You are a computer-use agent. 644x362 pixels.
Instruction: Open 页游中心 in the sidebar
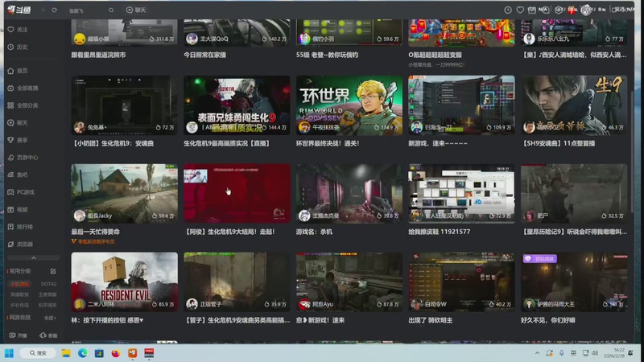[23, 158]
